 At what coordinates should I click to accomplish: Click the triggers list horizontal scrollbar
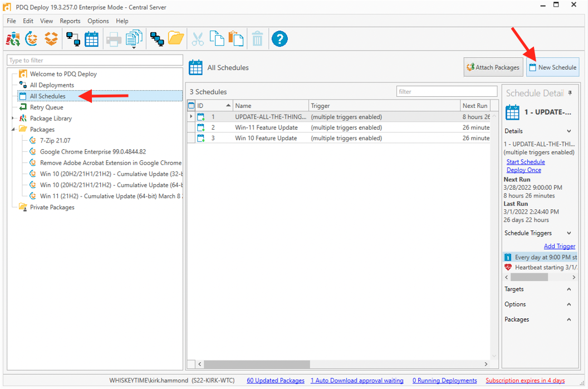coord(540,277)
